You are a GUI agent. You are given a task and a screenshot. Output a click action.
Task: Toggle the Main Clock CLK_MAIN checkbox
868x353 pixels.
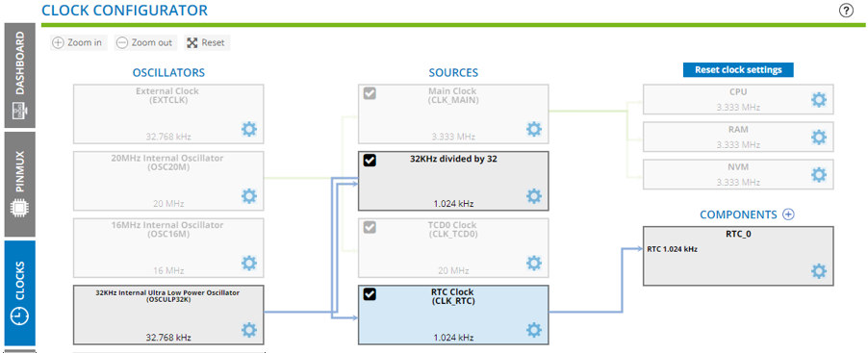tap(370, 93)
